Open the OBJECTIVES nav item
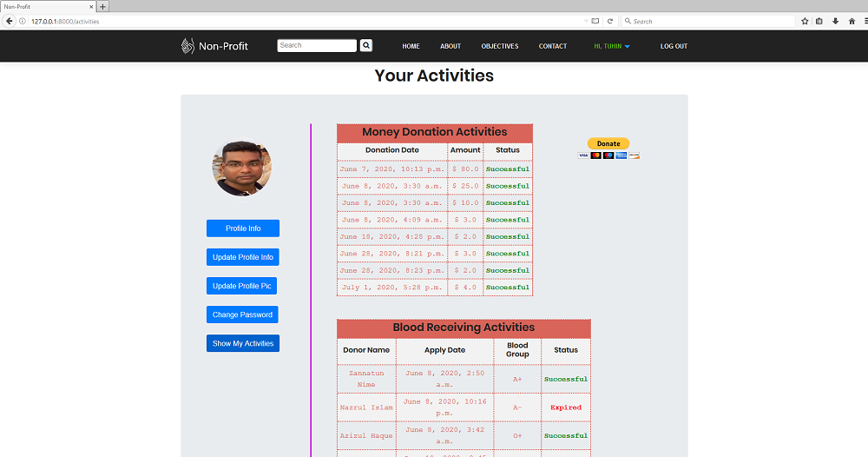This screenshot has height=457, width=868. [x=500, y=46]
